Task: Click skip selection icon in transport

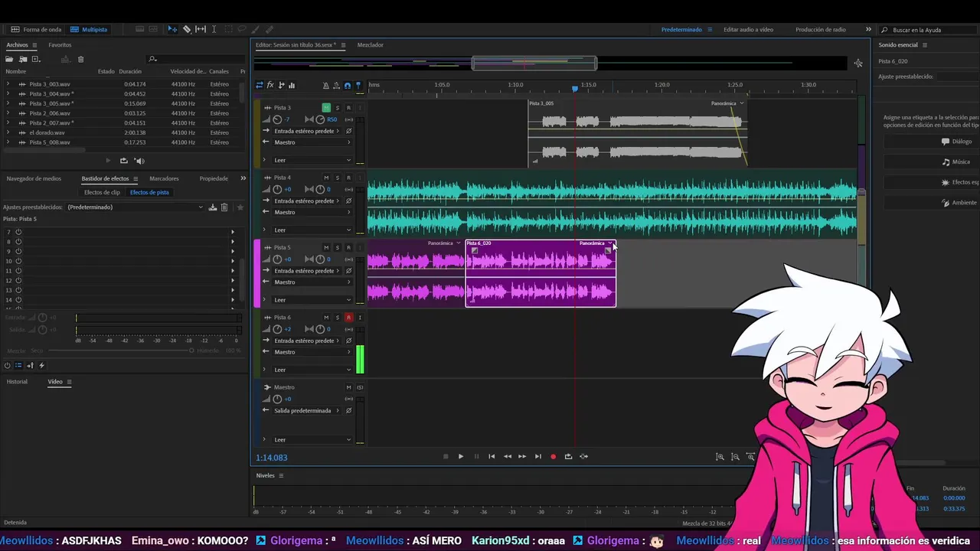Action: pos(583,456)
